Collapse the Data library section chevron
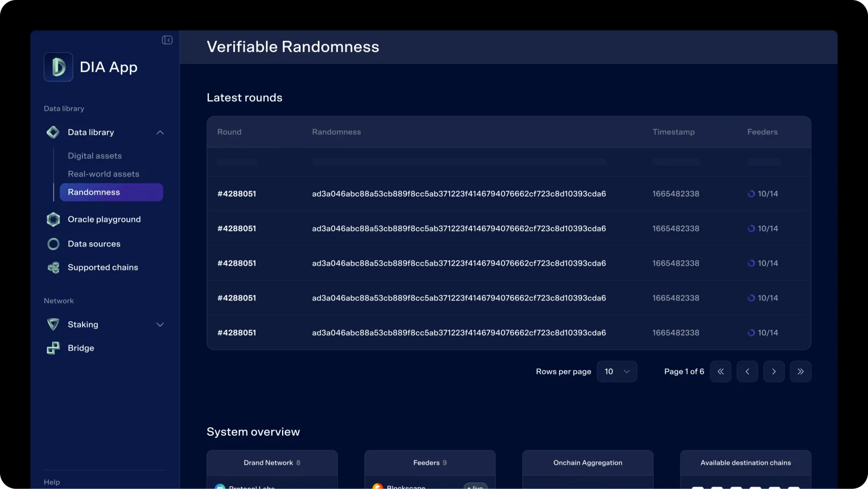868x489 pixels. click(160, 132)
